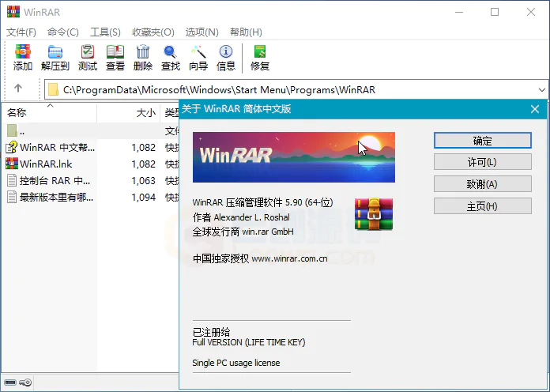This screenshot has height=392, width=550.
Task: Click the Info (信息) toolbar icon
Action: [226, 52]
